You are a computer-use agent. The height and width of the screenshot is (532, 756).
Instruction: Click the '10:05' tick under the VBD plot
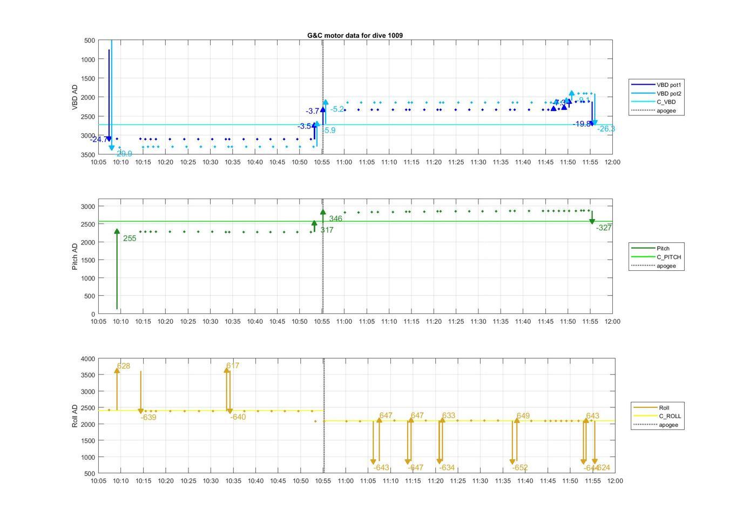[98, 162]
